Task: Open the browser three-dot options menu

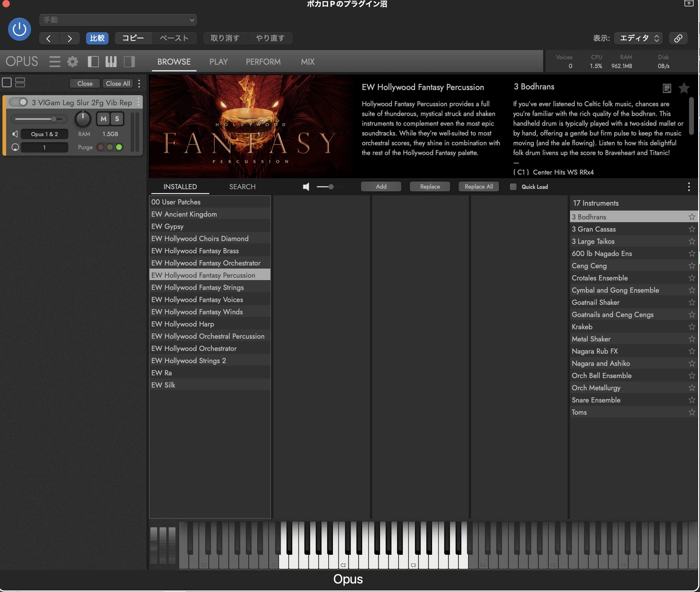Action: click(x=689, y=187)
